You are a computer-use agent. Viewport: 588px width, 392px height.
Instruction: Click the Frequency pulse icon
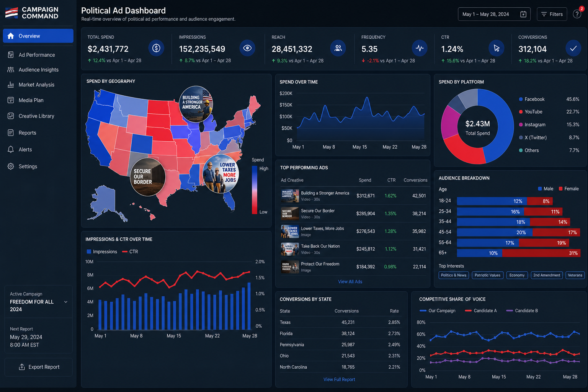click(x=420, y=48)
